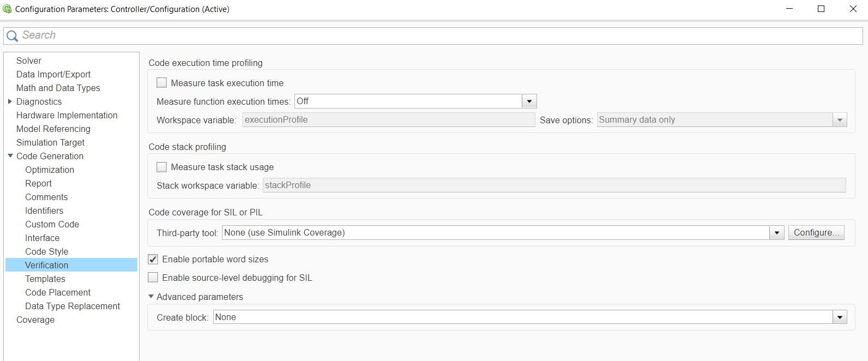Expand the Diagnostics tree node
The image size is (868, 361).
[x=10, y=101]
